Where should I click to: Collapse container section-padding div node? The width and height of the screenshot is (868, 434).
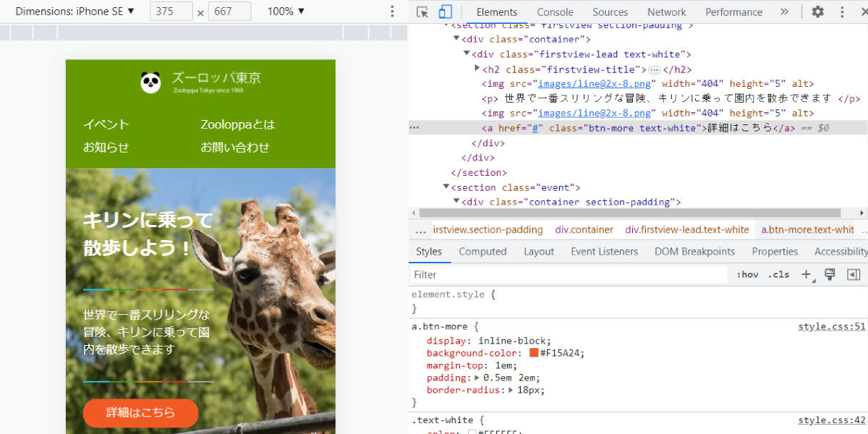pos(456,202)
